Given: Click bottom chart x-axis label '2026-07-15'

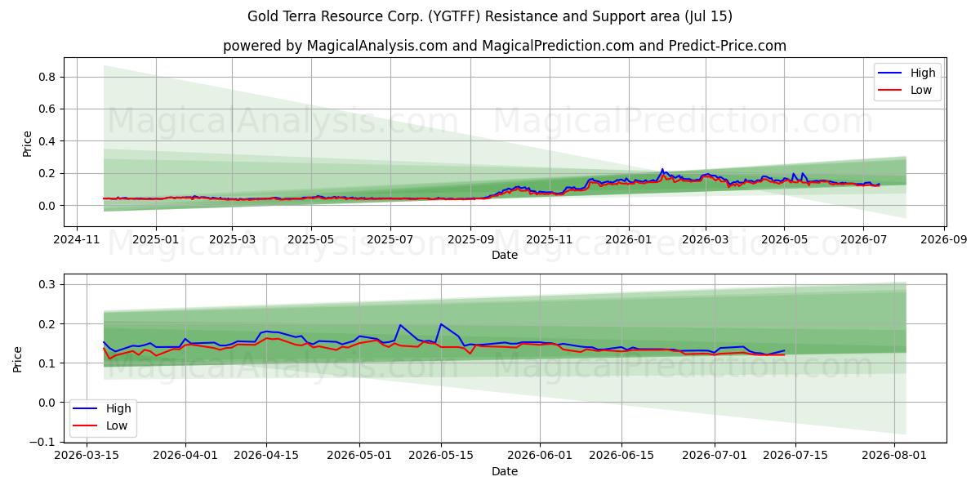Looking at the screenshot, I should [795, 456].
